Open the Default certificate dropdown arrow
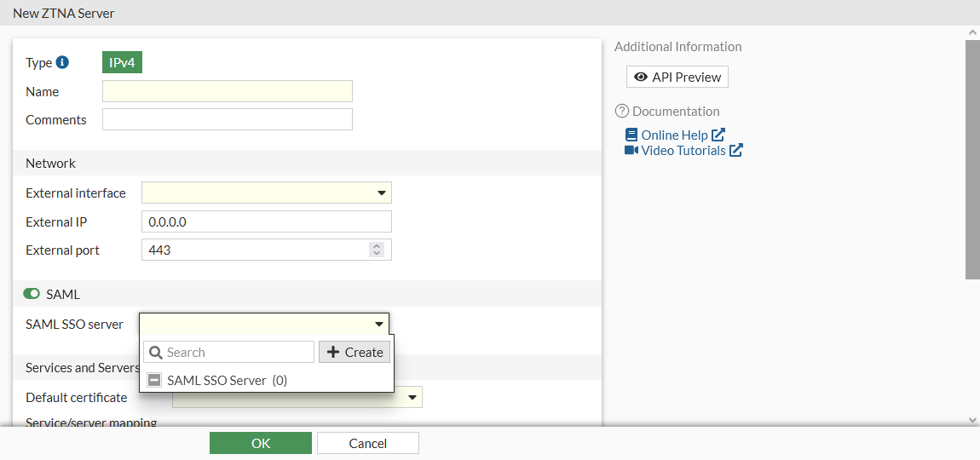 412,397
